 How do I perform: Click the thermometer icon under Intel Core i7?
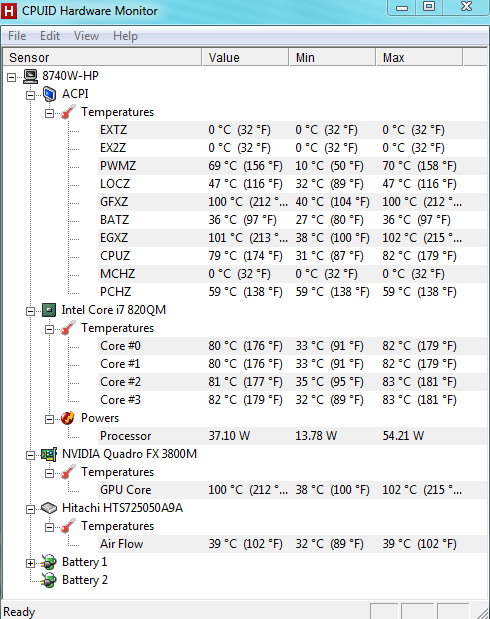pos(68,328)
